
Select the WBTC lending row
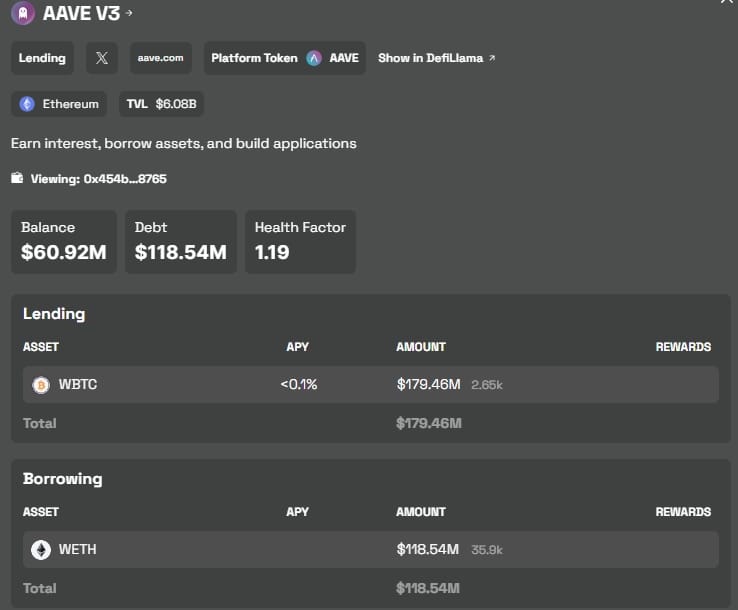(369, 384)
